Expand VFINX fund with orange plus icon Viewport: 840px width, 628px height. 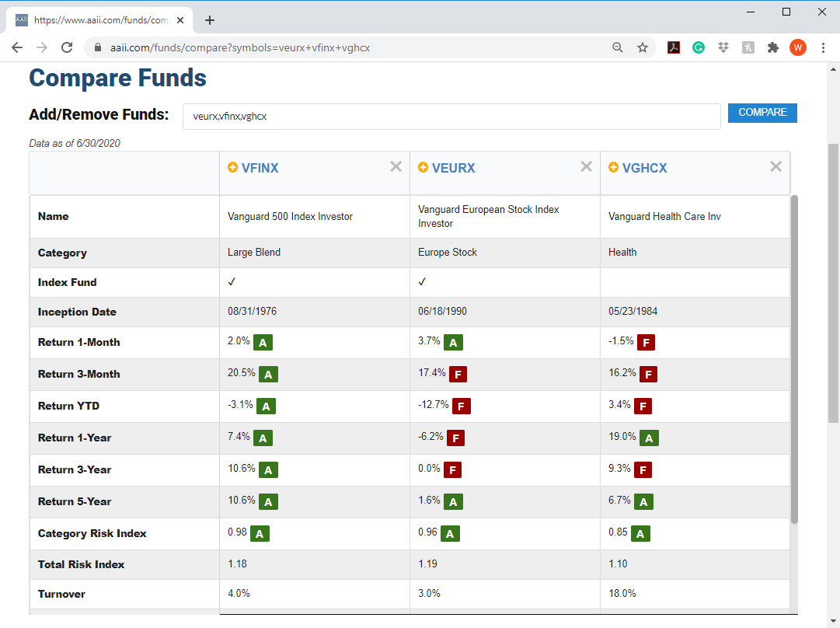click(232, 167)
